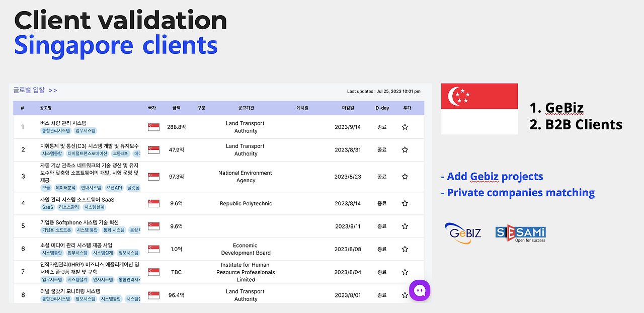Open 글로벌 입찰 >> link
This screenshot has width=644, height=313.
coord(35,90)
